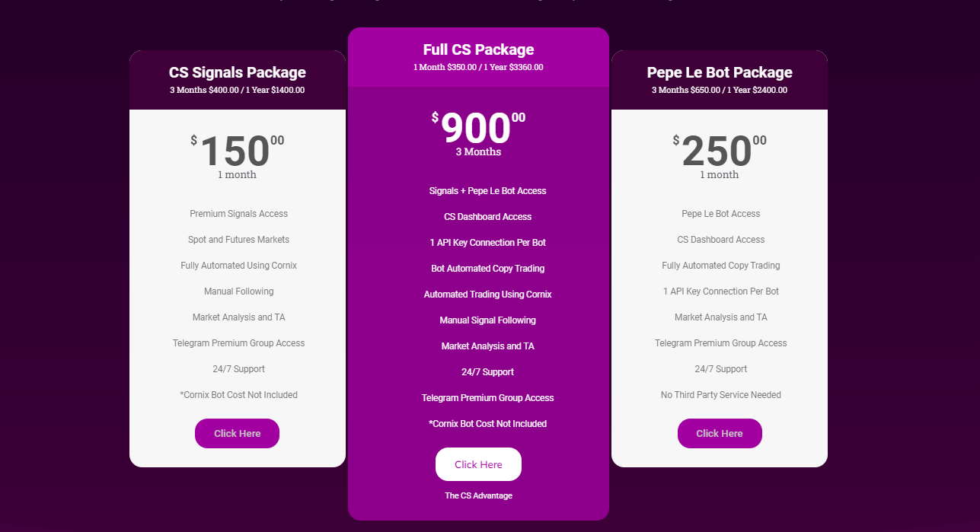Screen dimensions: 980x532
Task: Select the CS Signals Package title
Action: pyautogui.click(x=237, y=72)
